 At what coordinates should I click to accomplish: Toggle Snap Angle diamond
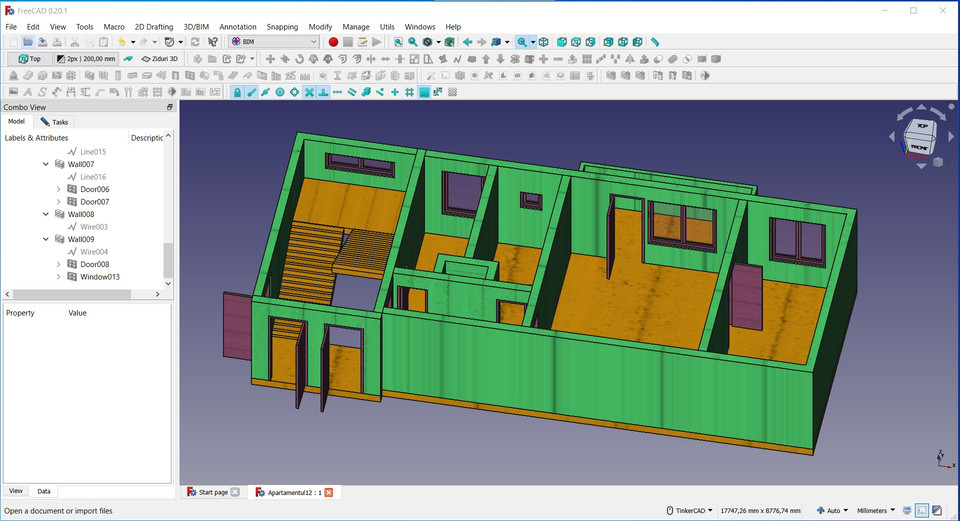(294, 92)
